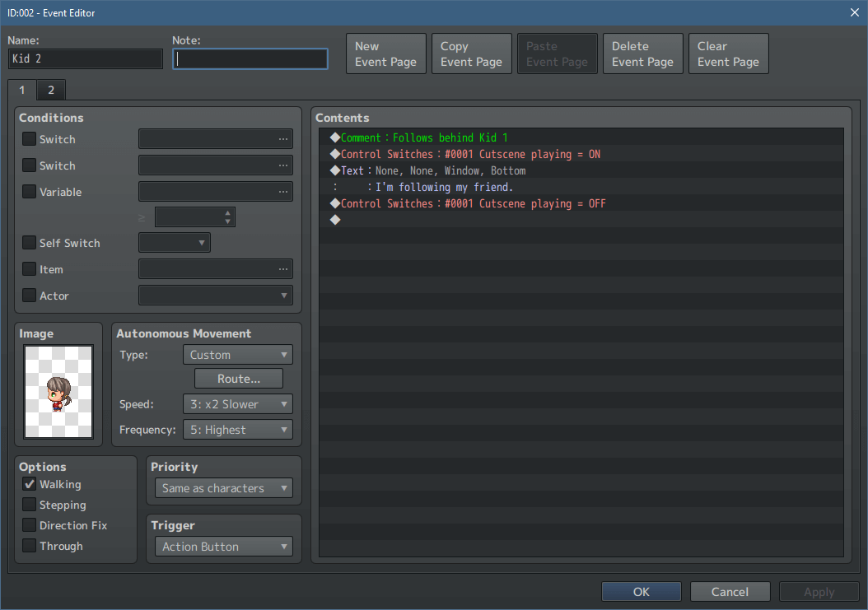Enable the Switch condition checkbox
The image size is (868, 610).
pos(28,138)
